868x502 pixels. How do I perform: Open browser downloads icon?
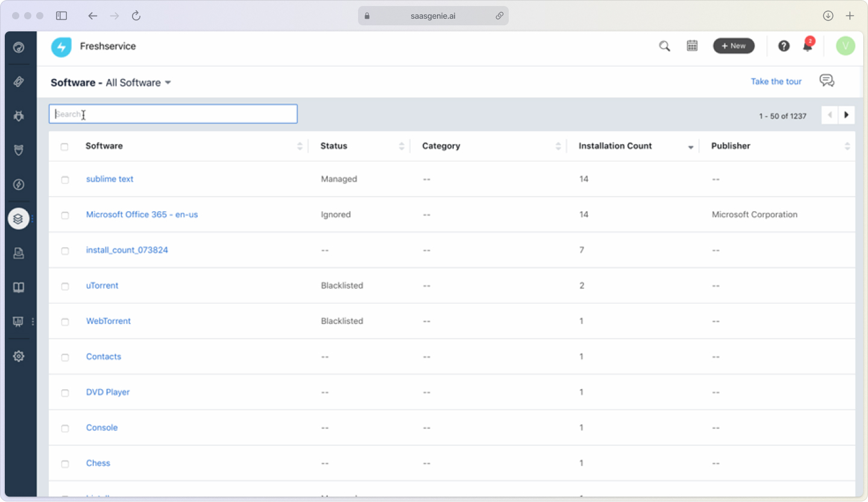coord(828,16)
